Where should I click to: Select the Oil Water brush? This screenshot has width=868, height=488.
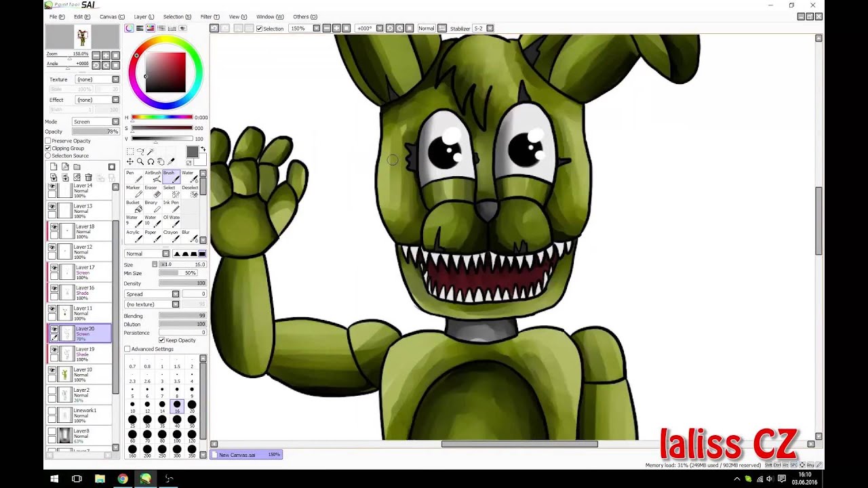pyautogui.click(x=170, y=221)
